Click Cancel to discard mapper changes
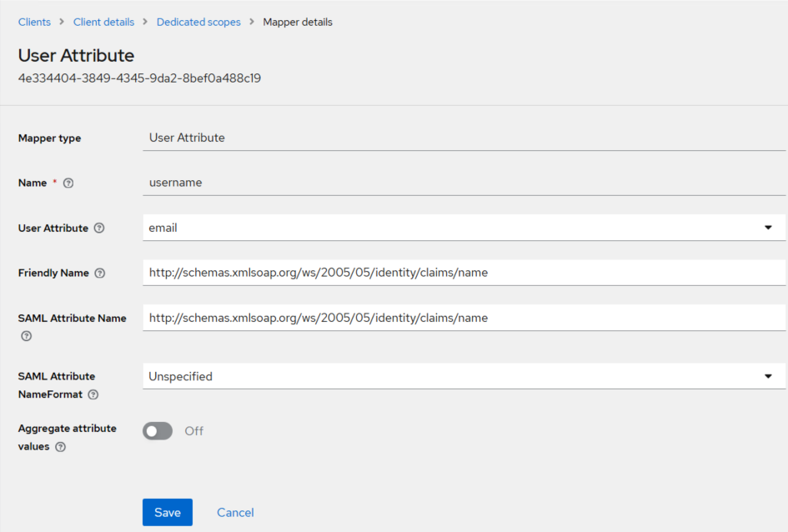Image resolution: width=788 pixels, height=532 pixels. click(235, 513)
